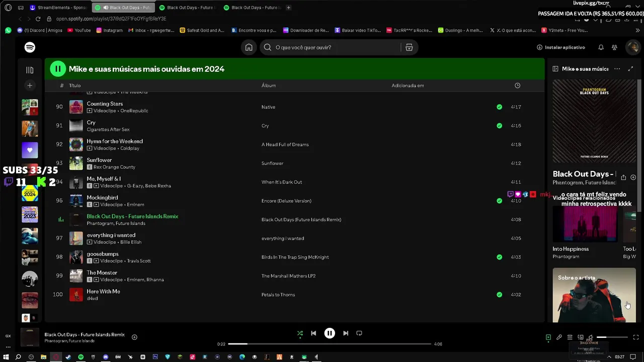
Task: Toggle the repeat mode
Action: coord(359,333)
